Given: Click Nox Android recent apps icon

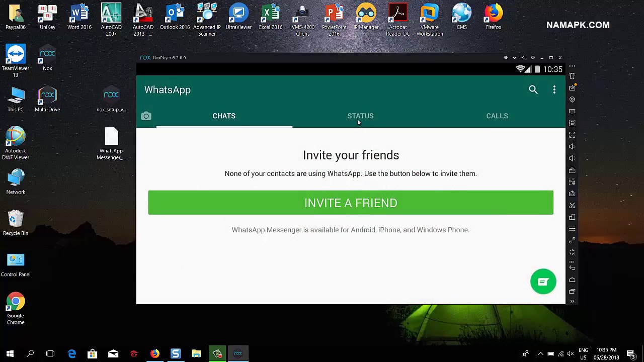Looking at the screenshot, I should (x=572, y=292).
